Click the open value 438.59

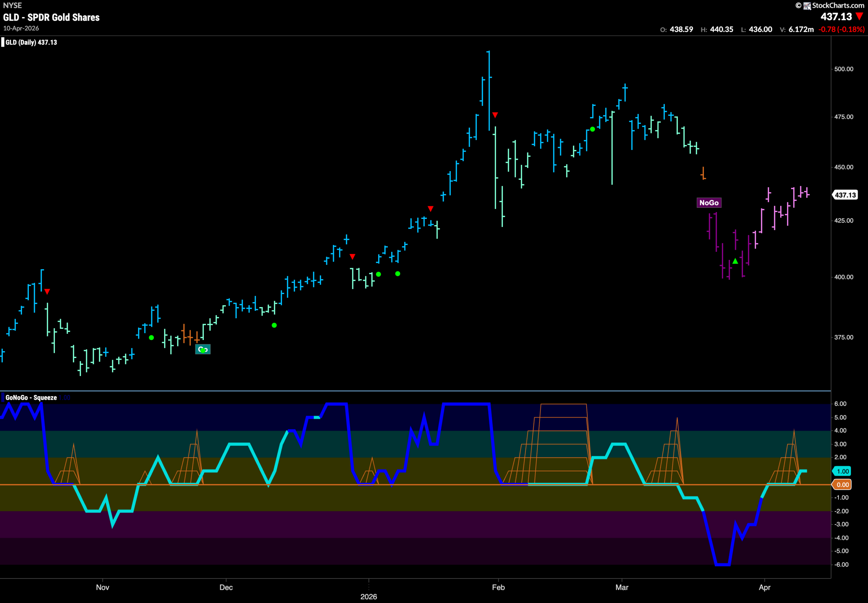[x=681, y=30]
